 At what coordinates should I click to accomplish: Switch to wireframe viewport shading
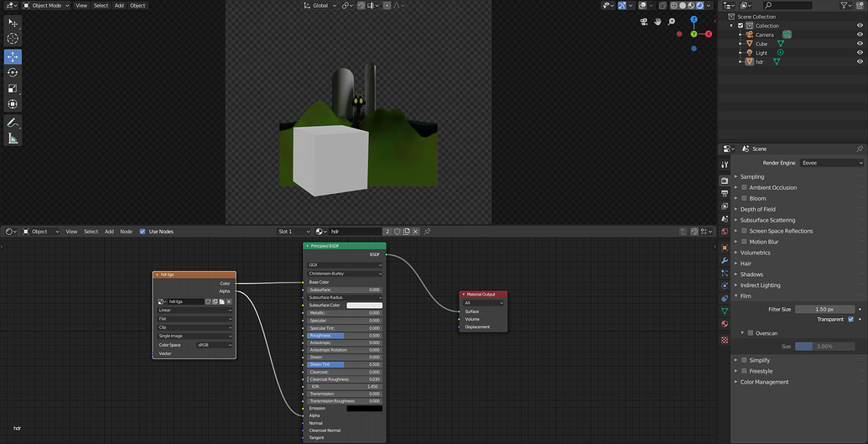tap(673, 6)
